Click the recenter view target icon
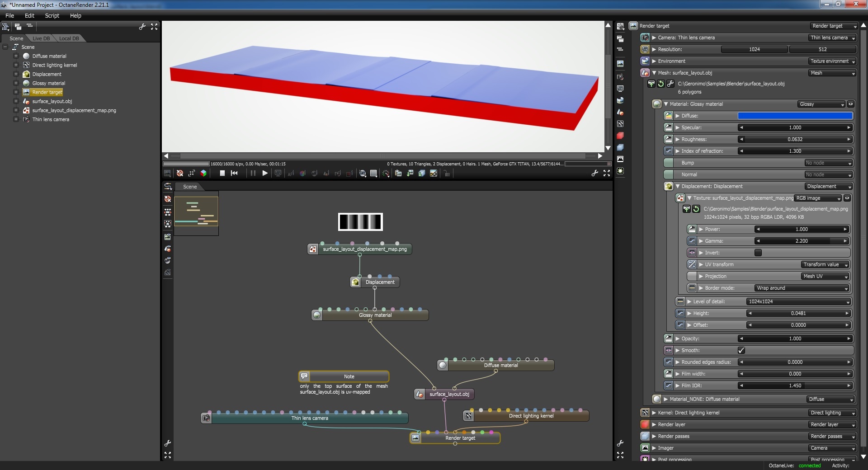This screenshot has width=868, height=470. point(192,173)
